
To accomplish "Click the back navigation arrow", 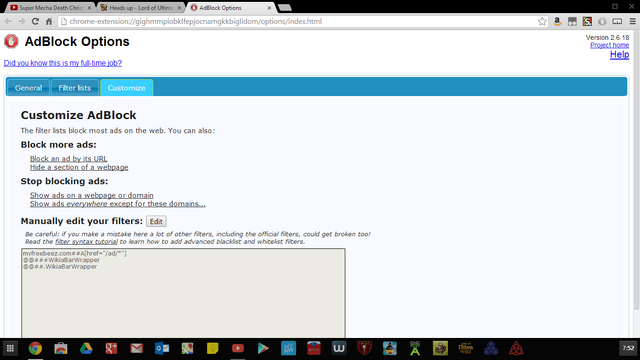I will [8, 21].
